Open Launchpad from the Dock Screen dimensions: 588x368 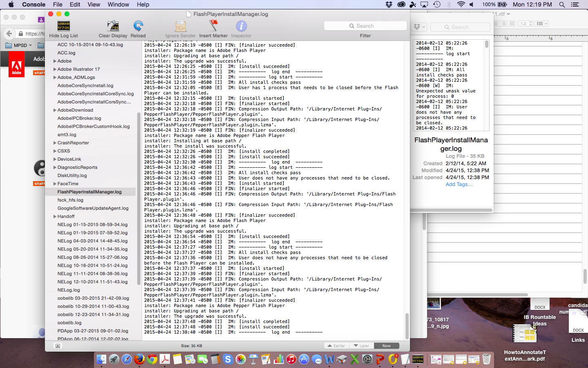pyautogui.click(x=114, y=359)
